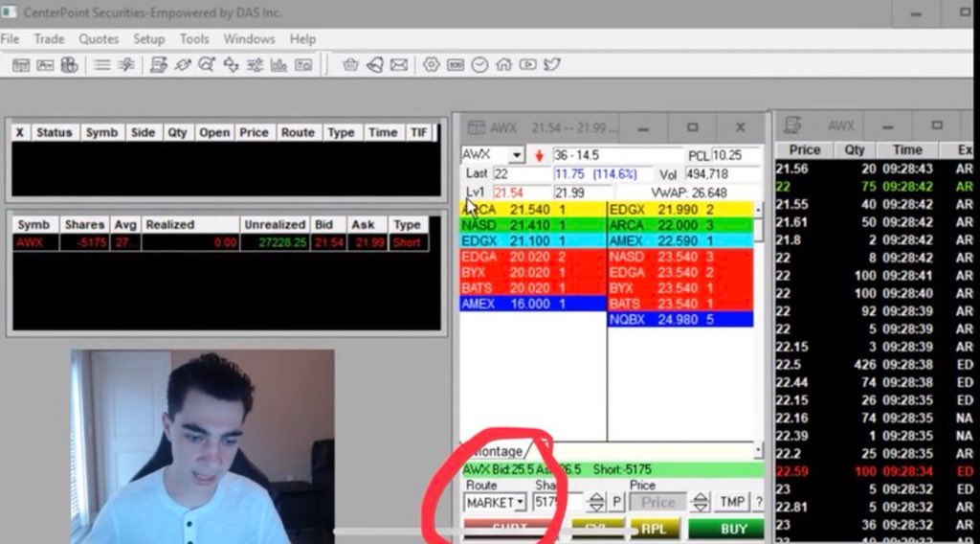This screenshot has width=980, height=544.
Task: Click the 'Ab' text window toolbar icon
Action: pos(45,65)
